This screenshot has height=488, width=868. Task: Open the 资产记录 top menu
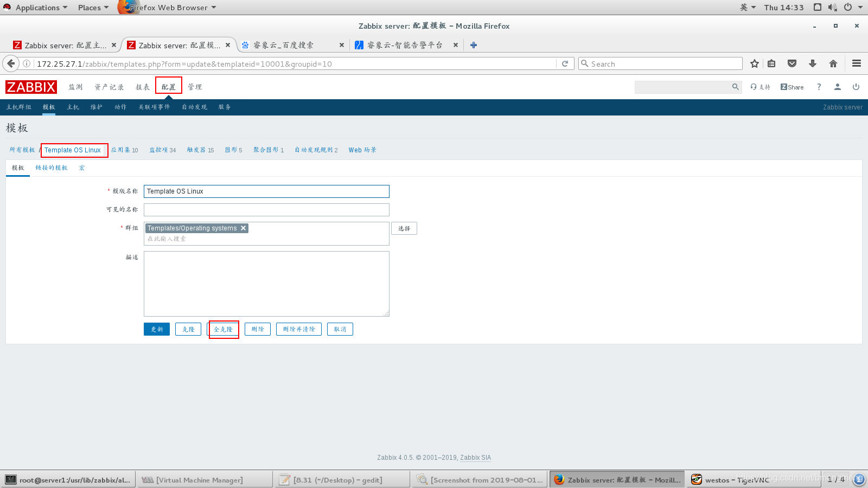[109, 87]
